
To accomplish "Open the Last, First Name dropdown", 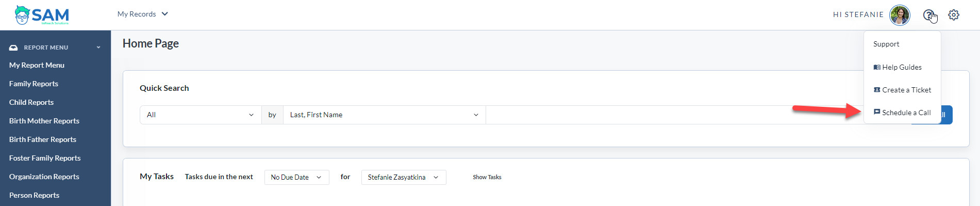I will pos(384,115).
